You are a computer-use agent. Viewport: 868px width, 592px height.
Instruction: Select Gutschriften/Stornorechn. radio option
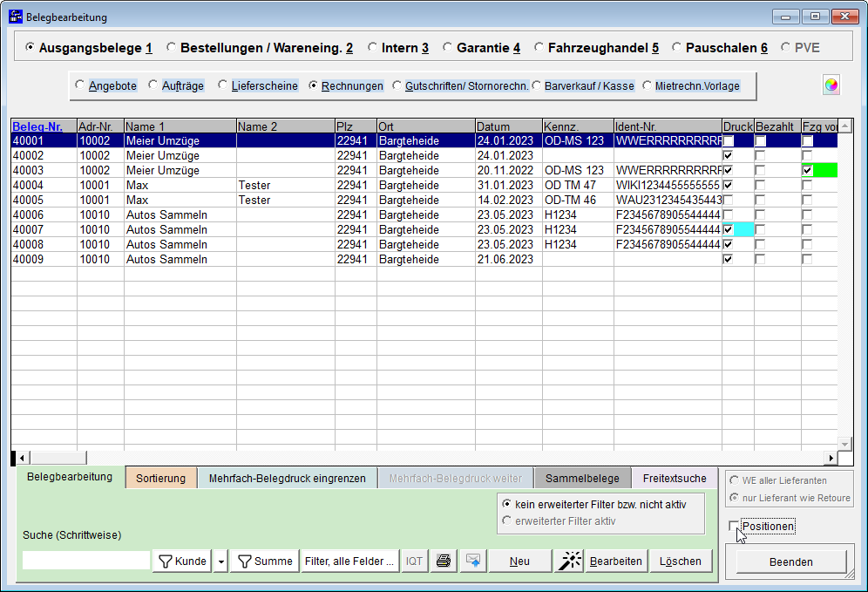[x=397, y=85]
